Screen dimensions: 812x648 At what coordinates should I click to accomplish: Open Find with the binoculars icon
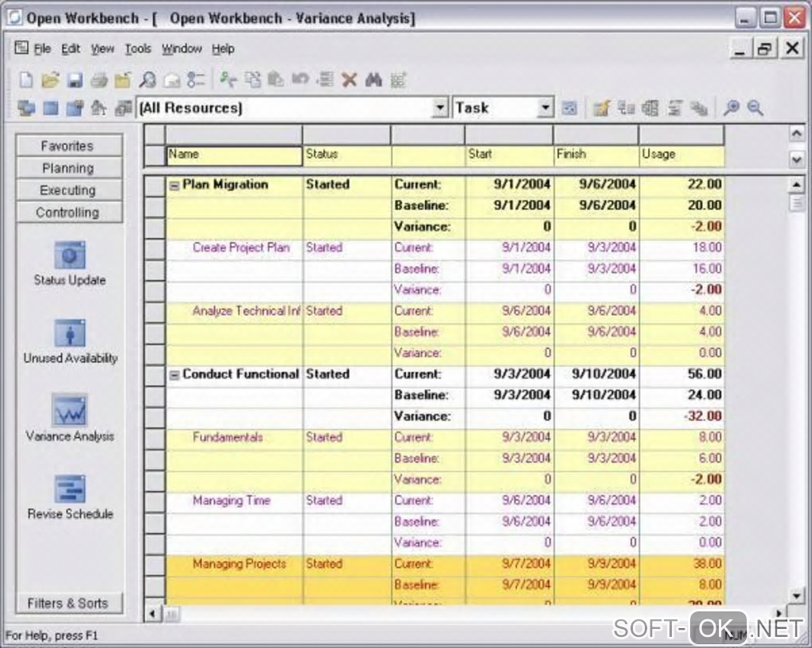373,80
